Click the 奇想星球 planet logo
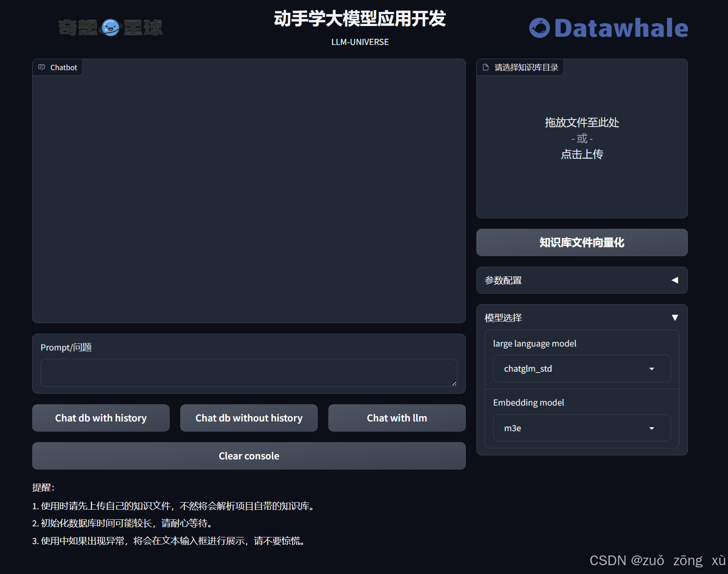The height and width of the screenshot is (574, 728). tap(110, 27)
